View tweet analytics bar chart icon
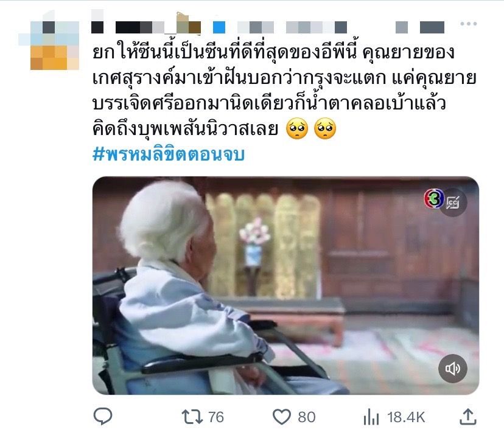The image size is (504, 441). click(x=371, y=417)
